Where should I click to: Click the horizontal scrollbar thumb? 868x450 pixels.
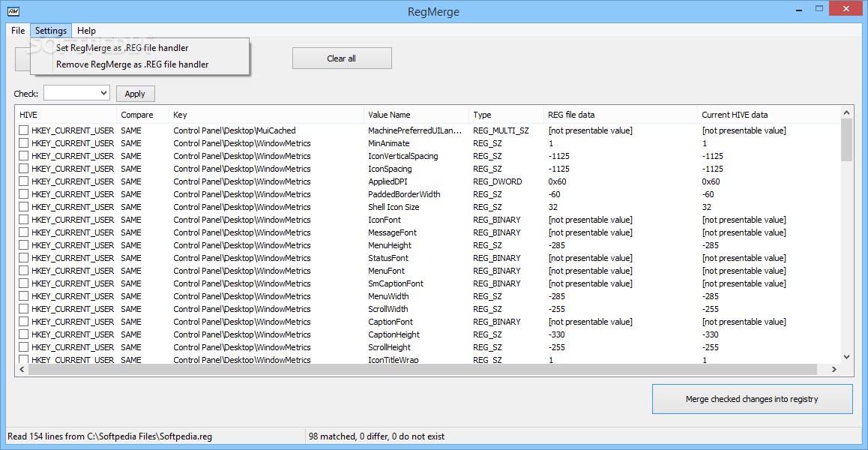(x=422, y=369)
